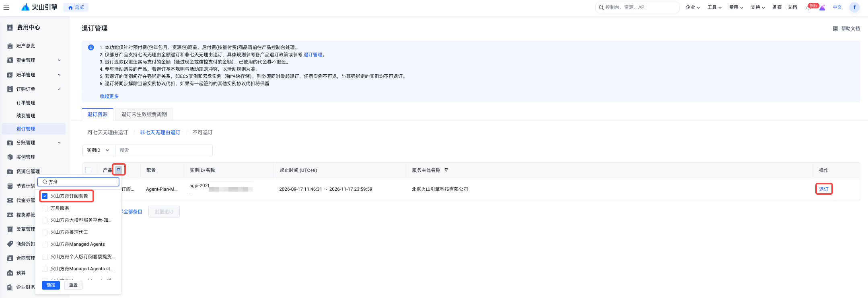Click the 分账管理 sidebar icon

point(10,143)
